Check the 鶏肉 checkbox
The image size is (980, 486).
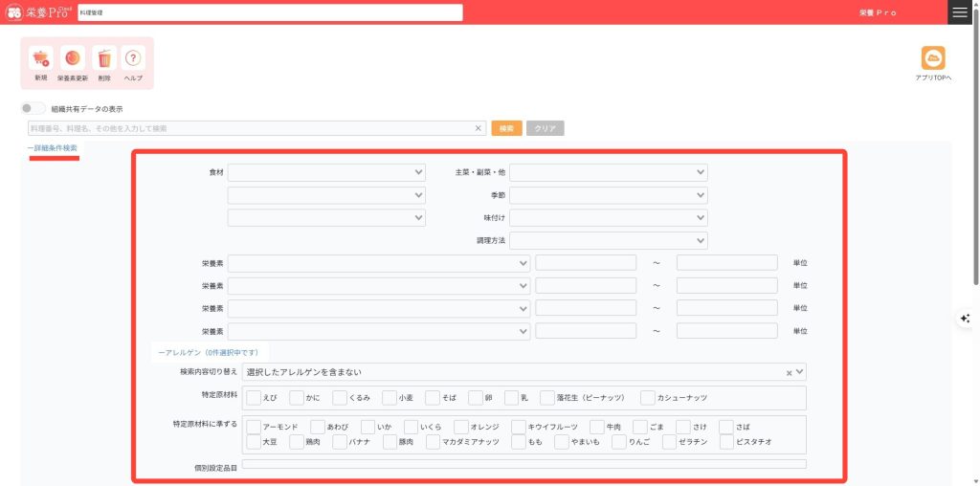point(297,442)
